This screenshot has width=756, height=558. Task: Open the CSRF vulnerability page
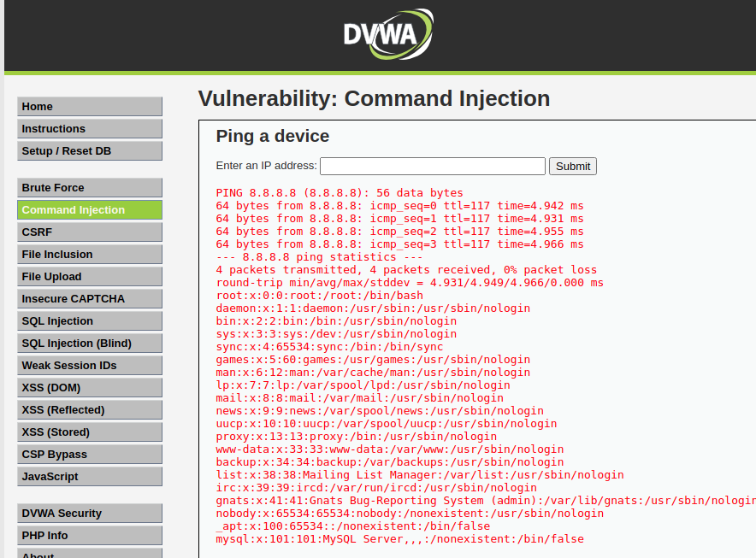[89, 232]
